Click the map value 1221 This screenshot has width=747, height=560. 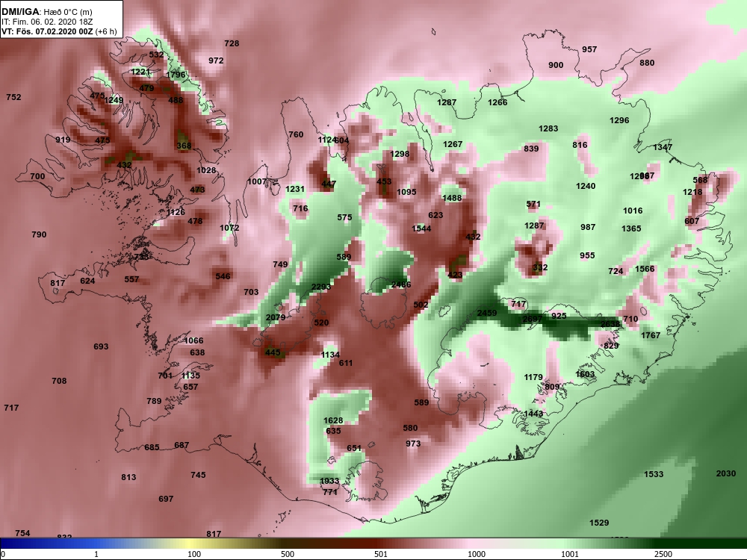pos(140,72)
